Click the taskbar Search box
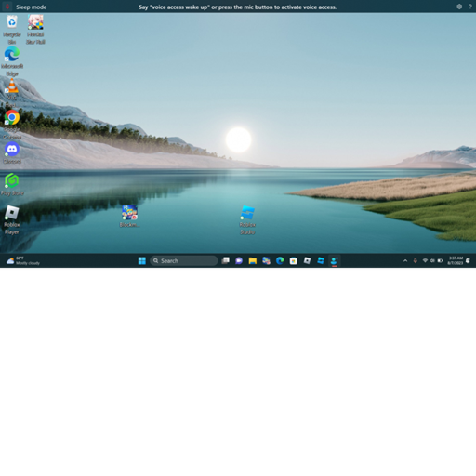Viewport: 476px width, 476px height. pos(184,260)
